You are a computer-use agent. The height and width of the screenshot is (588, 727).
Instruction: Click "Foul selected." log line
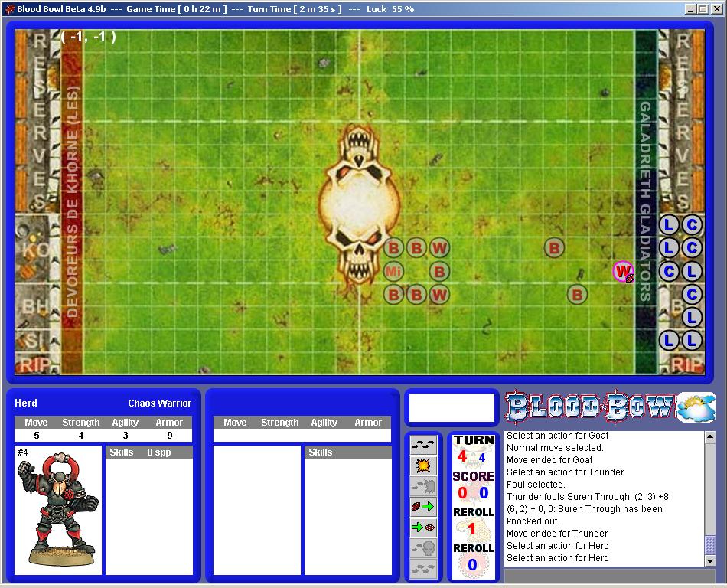click(x=536, y=484)
